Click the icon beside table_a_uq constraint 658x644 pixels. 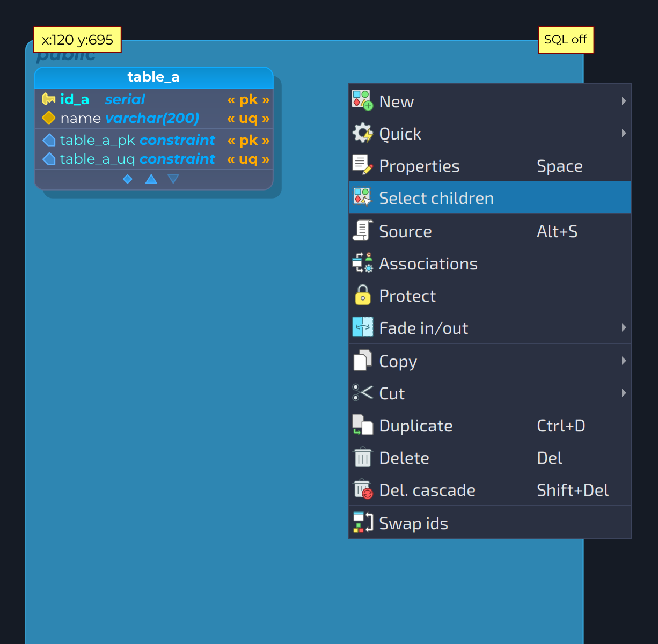tap(49, 159)
